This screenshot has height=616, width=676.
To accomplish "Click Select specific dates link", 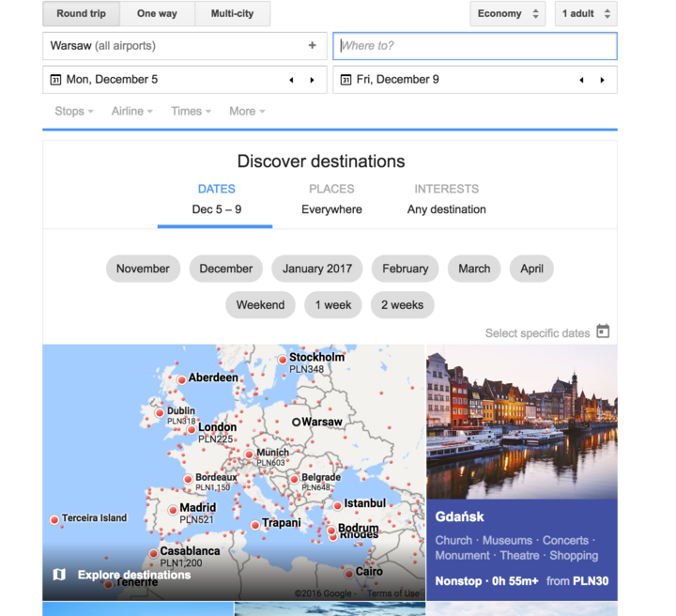I will click(538, 333).
